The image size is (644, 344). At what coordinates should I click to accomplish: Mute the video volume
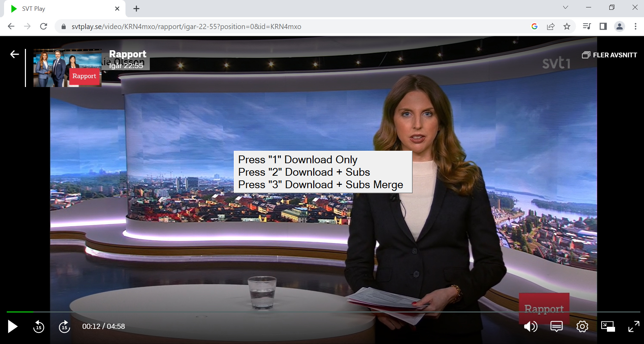click(x=530, y=326)
